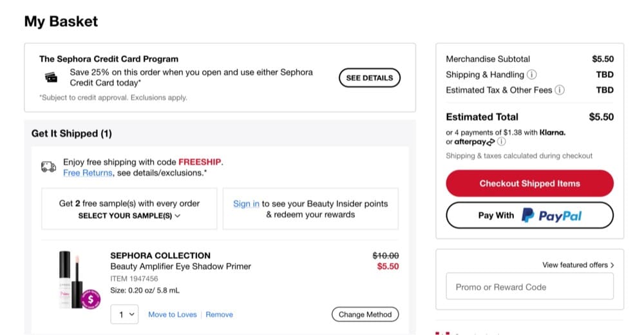Remove the Eye Shadow Primer from basket
The image size is (644, 335).
pos(220,314)
